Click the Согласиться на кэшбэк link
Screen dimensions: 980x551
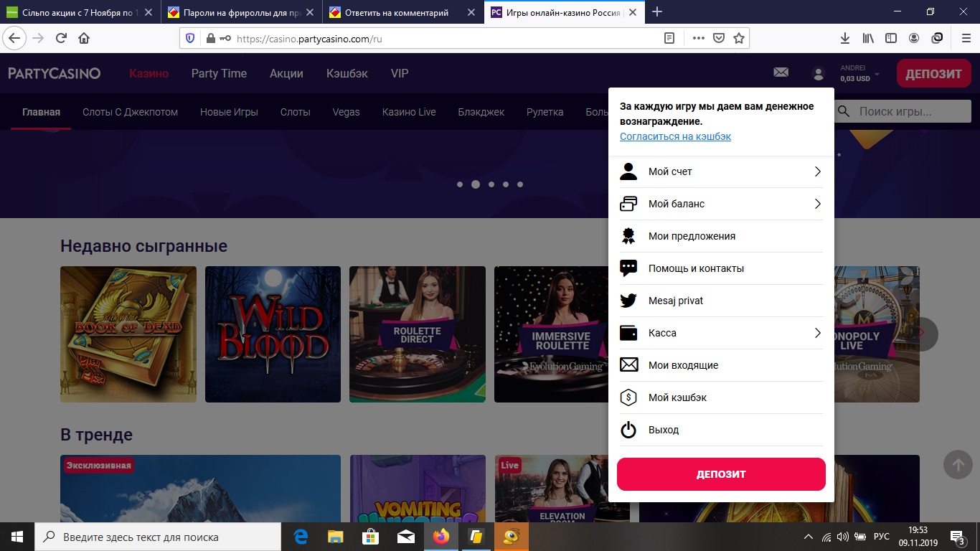tap(675, 136)
